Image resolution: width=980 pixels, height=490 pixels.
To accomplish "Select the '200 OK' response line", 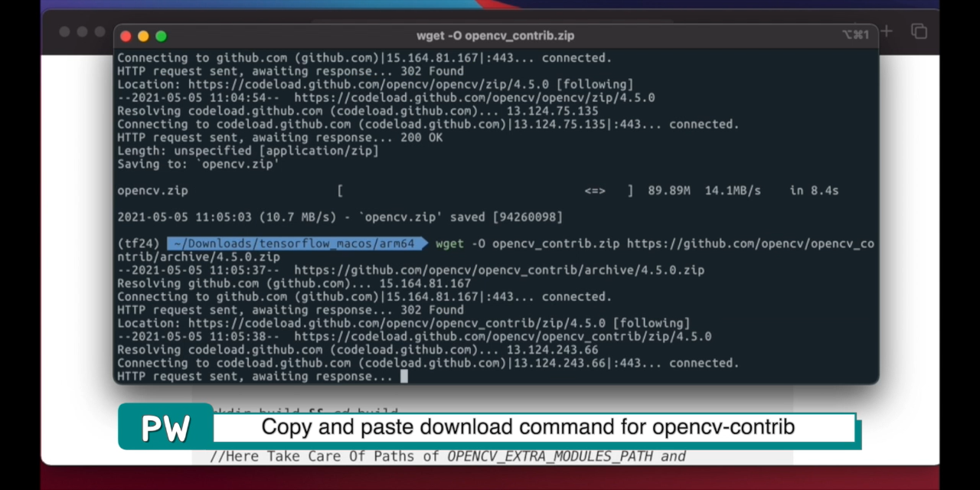I will 279,138.
